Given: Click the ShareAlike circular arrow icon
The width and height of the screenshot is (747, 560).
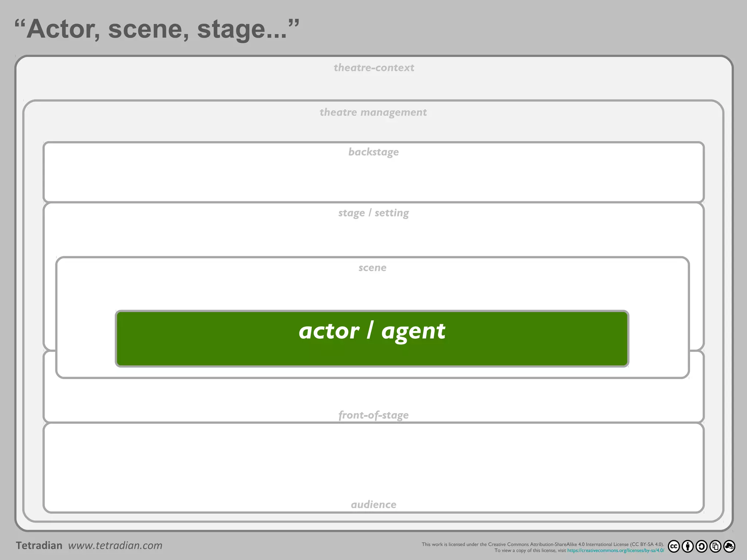Looking at the screenshot, I should pos(701,546).
